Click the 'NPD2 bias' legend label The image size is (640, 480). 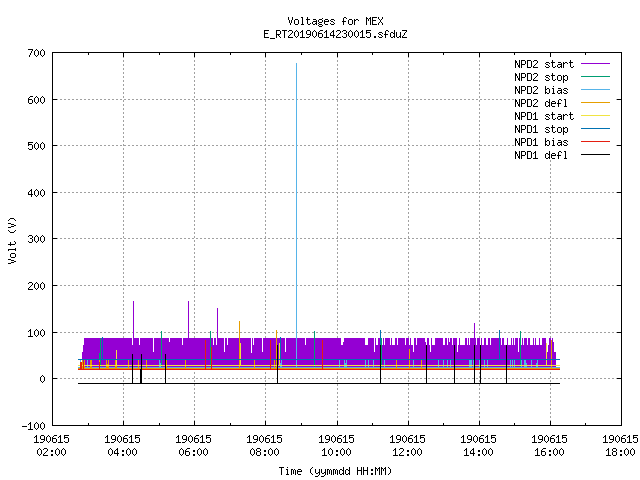click(x=541, y=90)
